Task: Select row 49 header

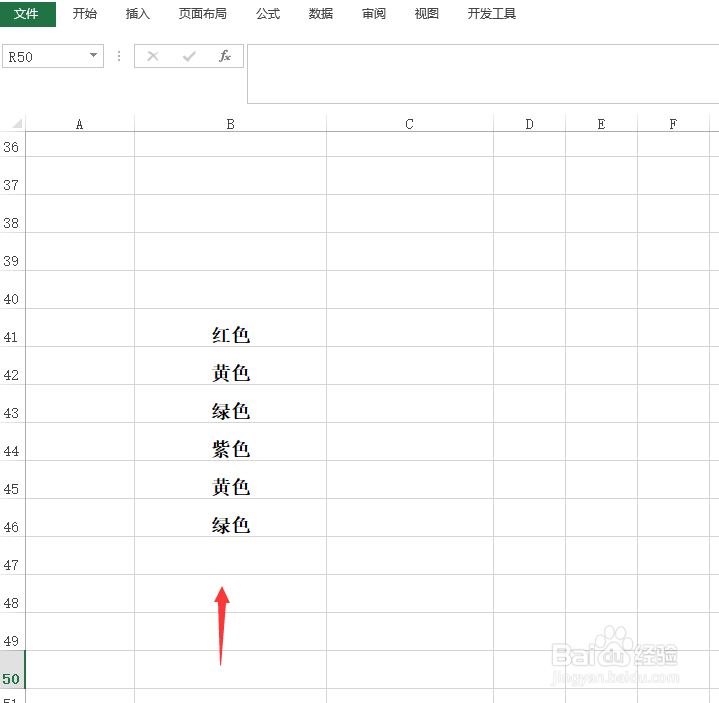Action: click(12, 632)
